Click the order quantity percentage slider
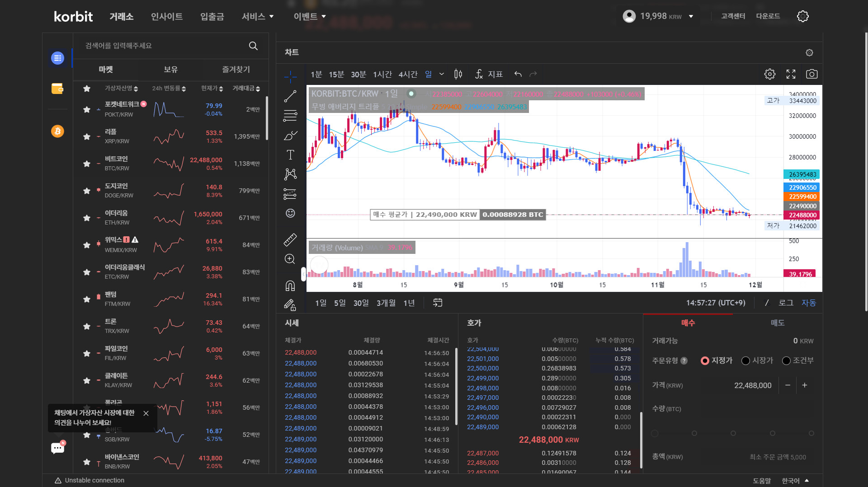This screenshot has width=868, height=487. 733,433
